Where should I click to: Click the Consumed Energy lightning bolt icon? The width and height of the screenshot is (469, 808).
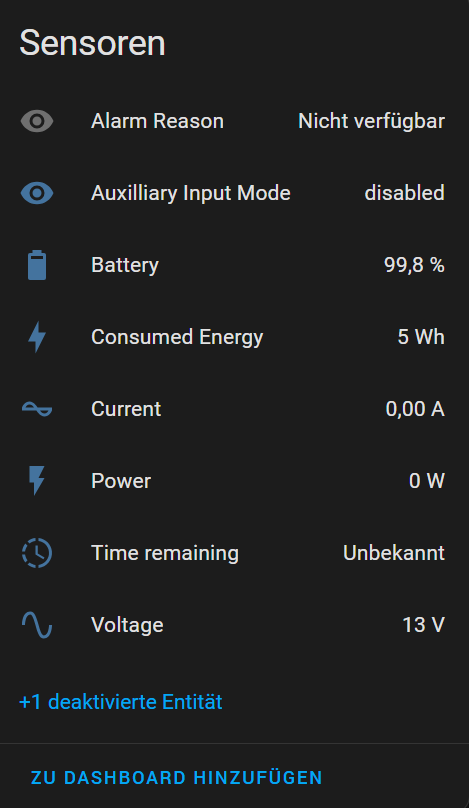[x=37, y=337]
